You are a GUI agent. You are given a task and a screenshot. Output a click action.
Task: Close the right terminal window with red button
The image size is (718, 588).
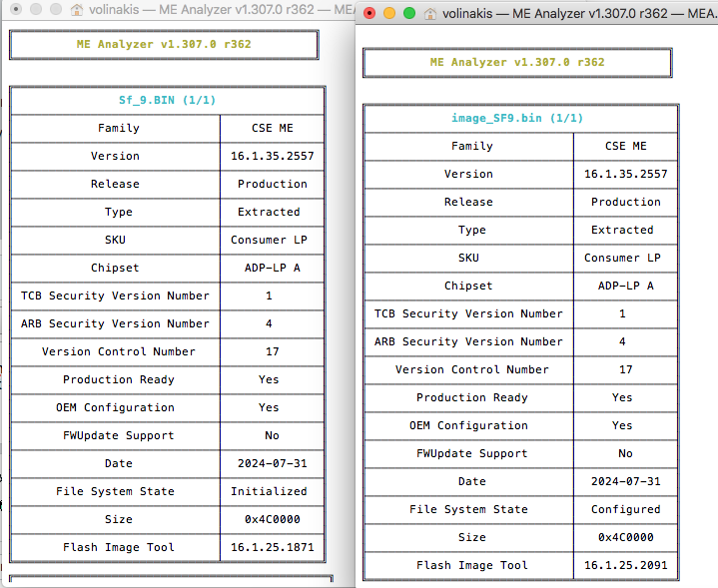369,13
